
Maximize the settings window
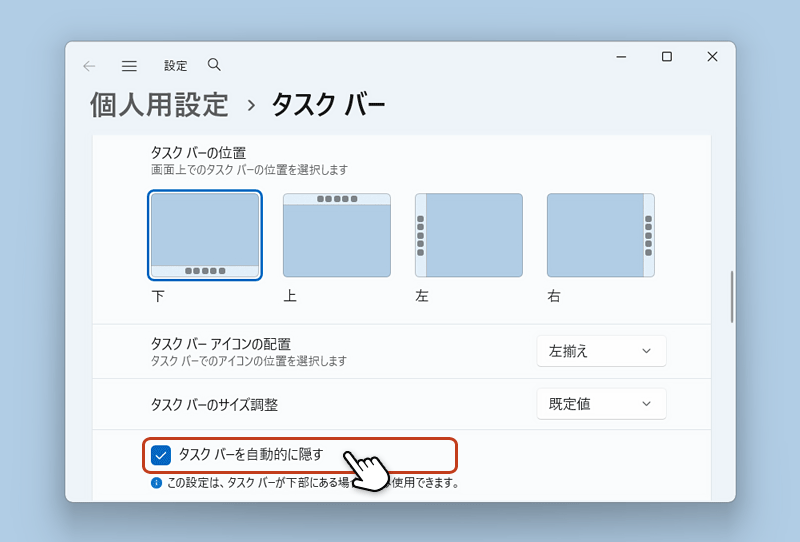click(667, 57)
